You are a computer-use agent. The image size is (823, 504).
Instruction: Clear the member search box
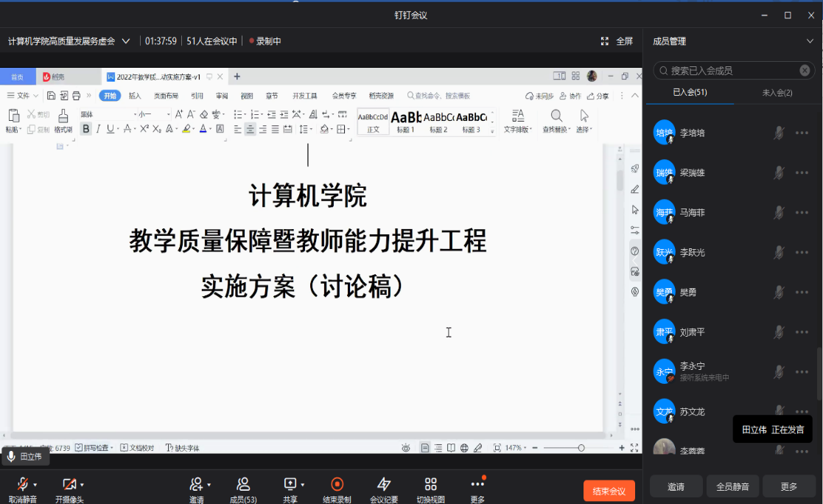[x=805, y=70]
